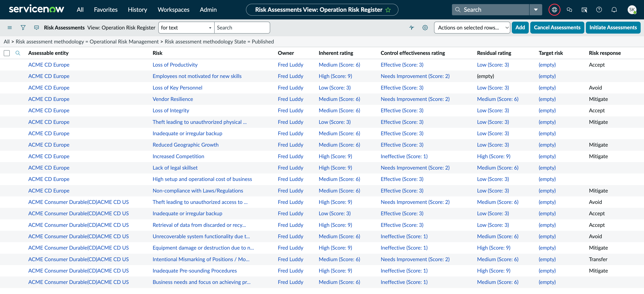
Task: Show the list filter funnel
Action: click(23, 28)
